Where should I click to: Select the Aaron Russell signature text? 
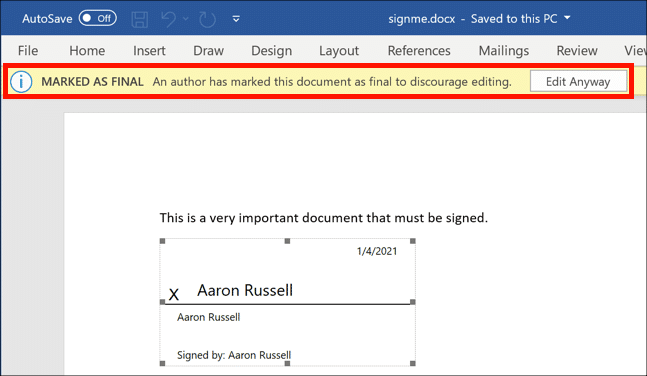tap(245, 290)
